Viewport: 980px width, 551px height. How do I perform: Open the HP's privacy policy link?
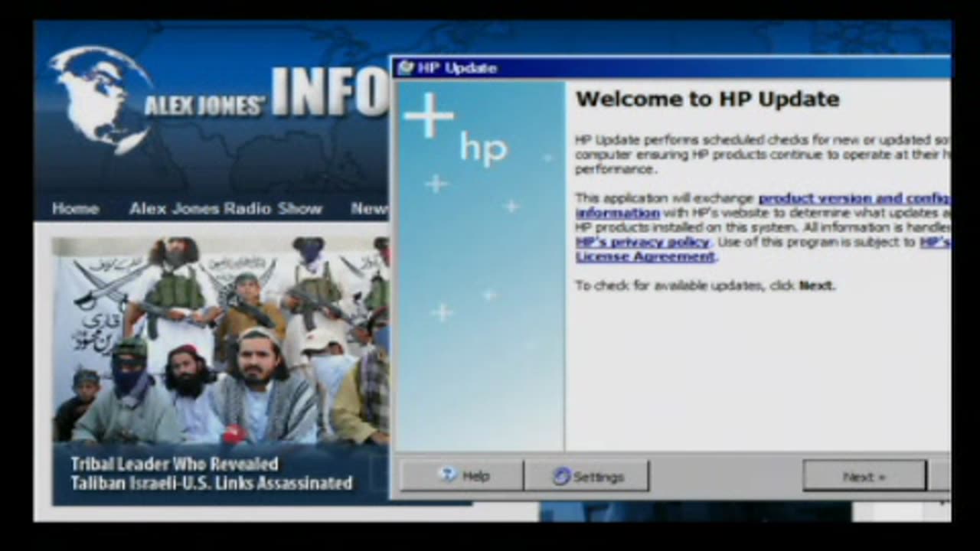coord(643,242)
